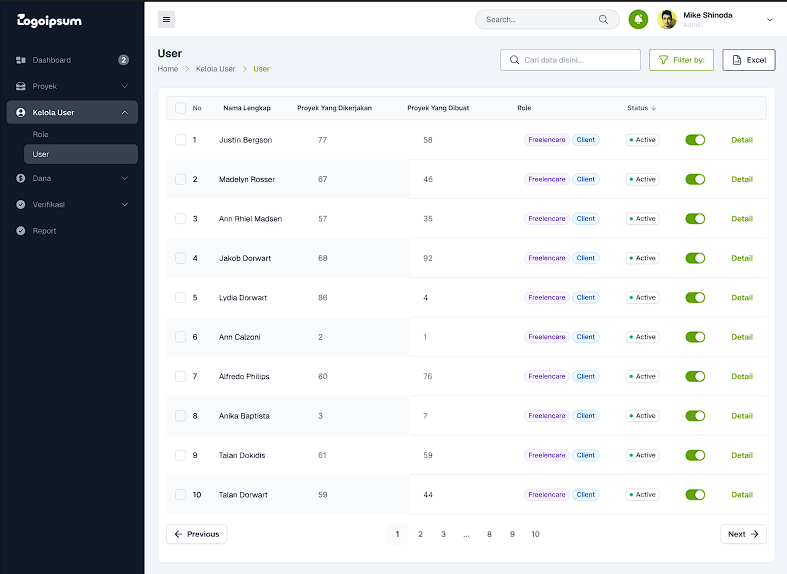Click the Filter by button
The width and height of the screenshot is (787, 574).
[681, 60]
